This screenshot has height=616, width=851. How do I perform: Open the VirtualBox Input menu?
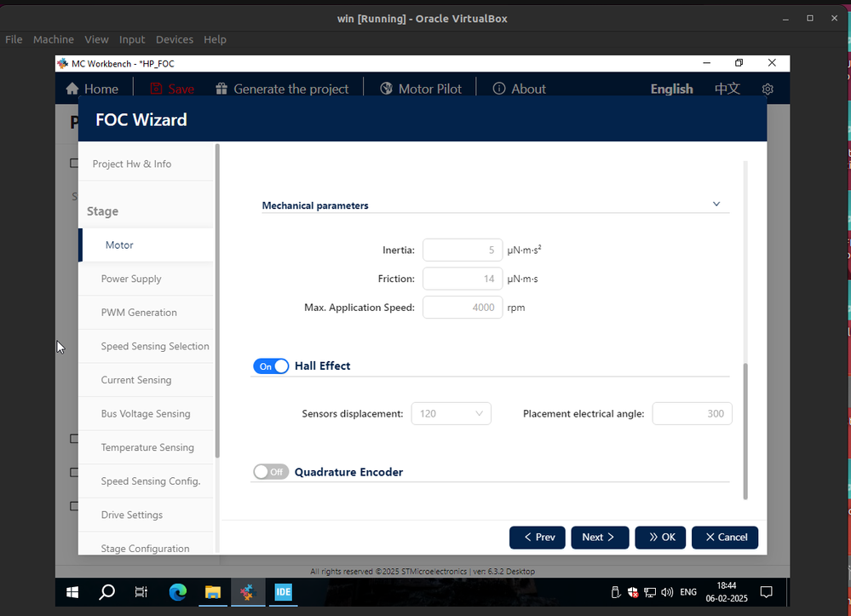click(132, 40)
